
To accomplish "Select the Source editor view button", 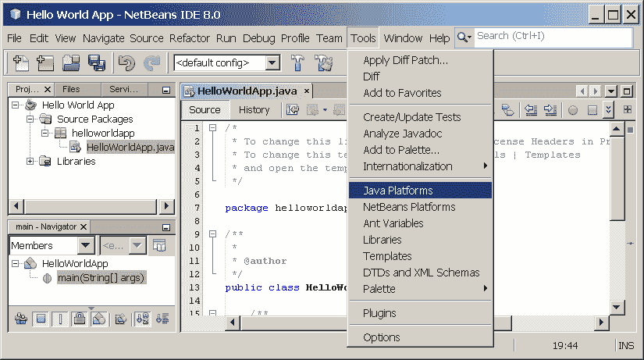I will (205, 110).
